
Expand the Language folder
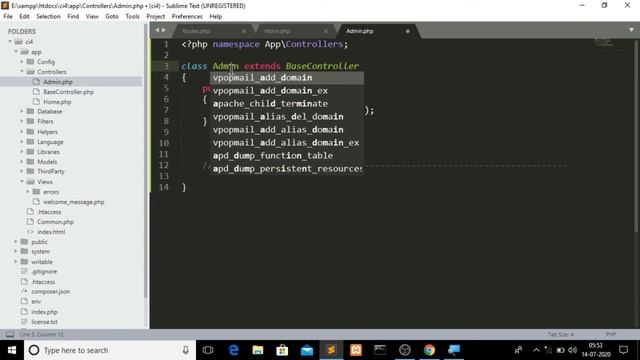(x=22, y=142)
